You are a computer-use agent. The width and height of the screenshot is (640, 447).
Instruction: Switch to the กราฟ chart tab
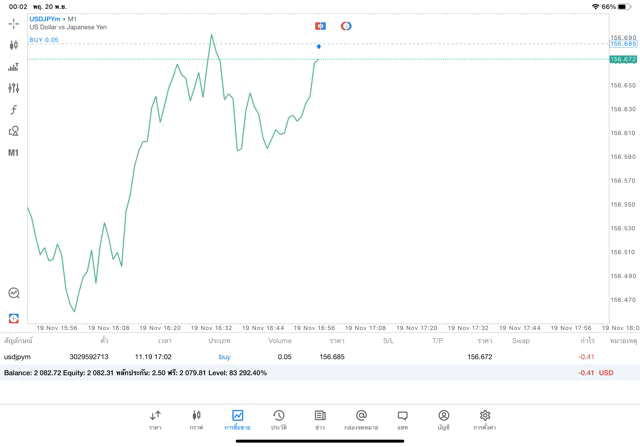click(x=196, y=419)
